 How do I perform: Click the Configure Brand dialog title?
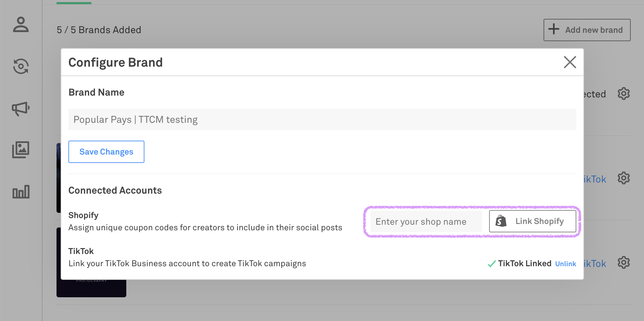115,62
